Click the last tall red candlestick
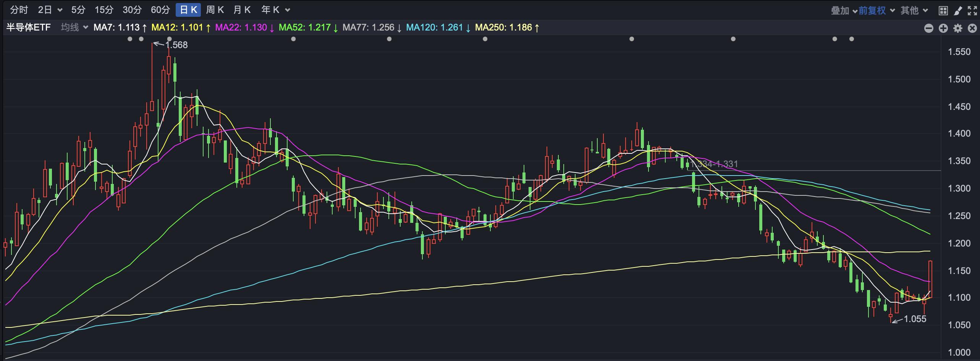The image size is (980, 361). point(930,279)
